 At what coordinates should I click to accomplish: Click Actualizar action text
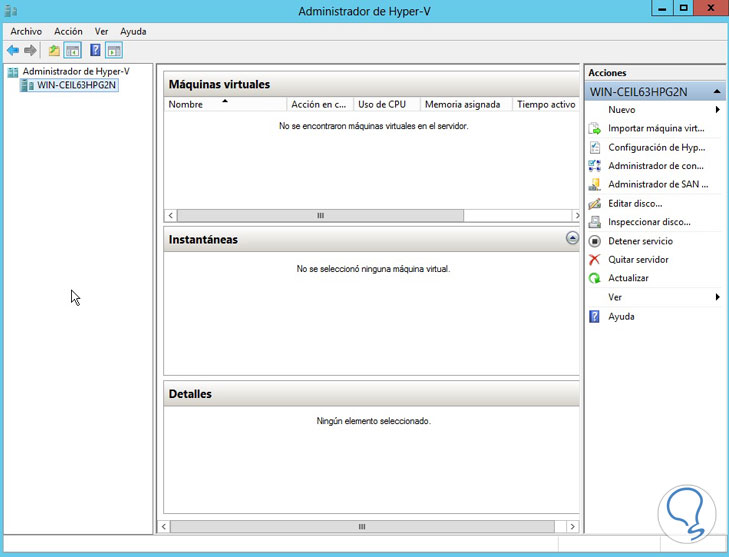tap(628, 278)
